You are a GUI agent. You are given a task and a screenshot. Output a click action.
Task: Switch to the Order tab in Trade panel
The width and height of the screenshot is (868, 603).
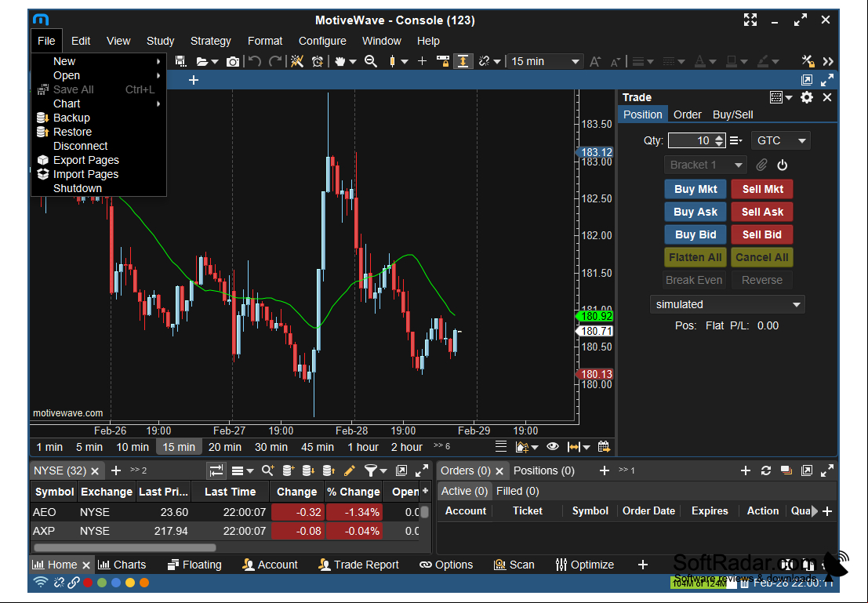(688, 114)
